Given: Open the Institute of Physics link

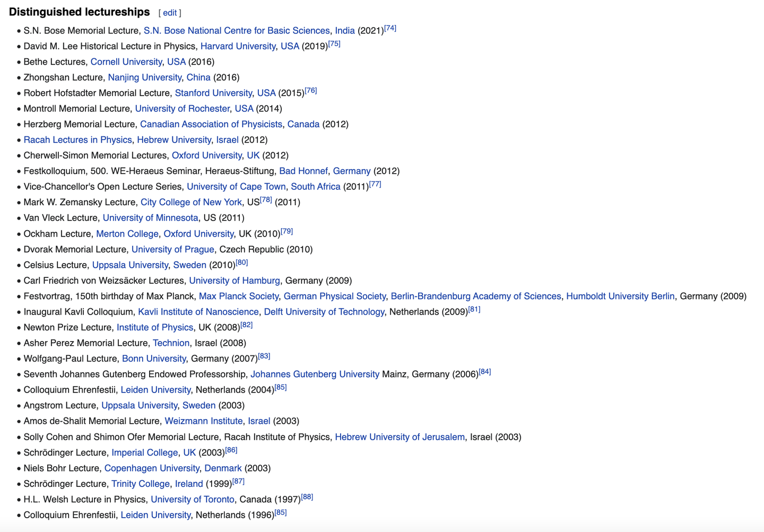Looking at the screenshot, I should tap(155, 328).
